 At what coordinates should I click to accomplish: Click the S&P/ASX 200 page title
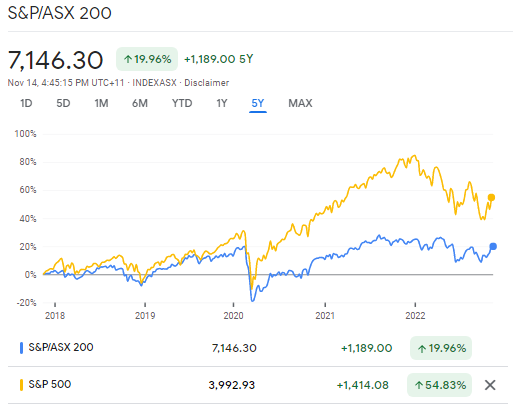(x=60, y=13)
